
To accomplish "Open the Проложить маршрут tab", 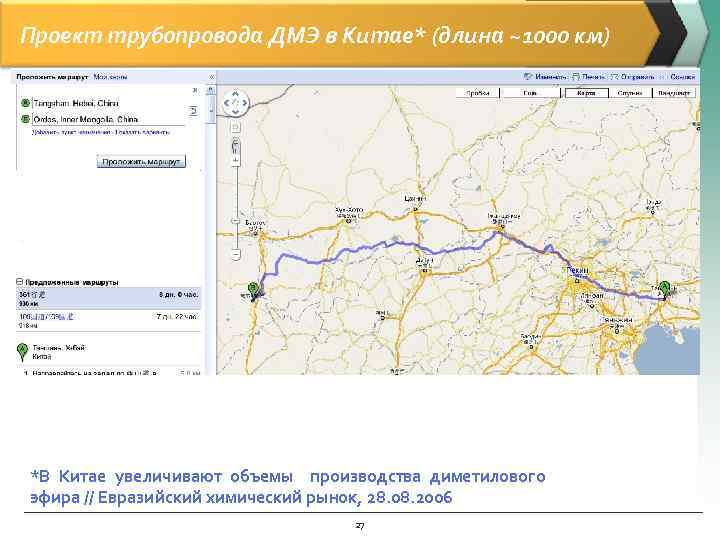I will (x=52, y=77).
